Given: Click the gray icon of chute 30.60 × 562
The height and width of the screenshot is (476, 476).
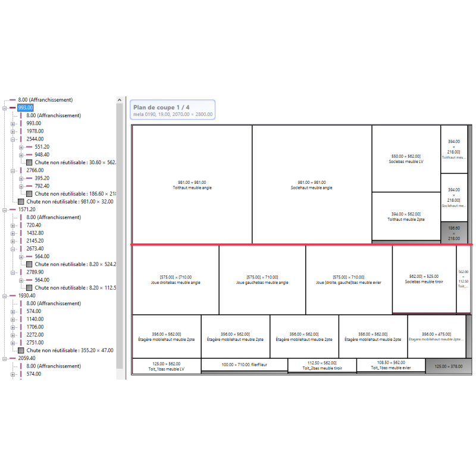Looking at the screenshot, I should [x=29, y=162].
